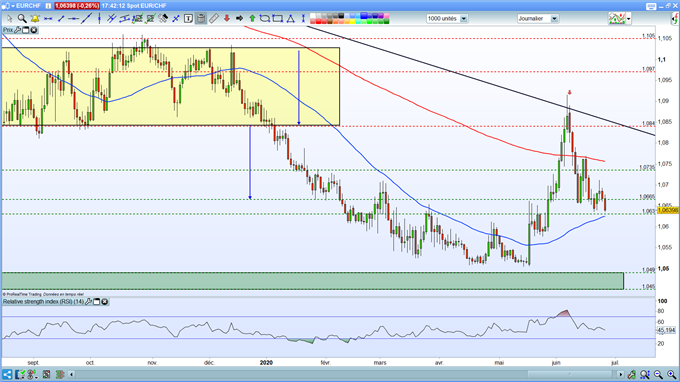Open the EURCHF instrument dropdown arrow

13,6
